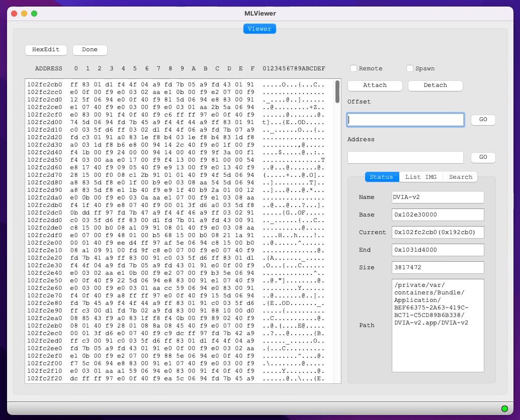The height and width of the screenshot is (420, 520).
Task: Open the Search tab
Action: point(460,177)
